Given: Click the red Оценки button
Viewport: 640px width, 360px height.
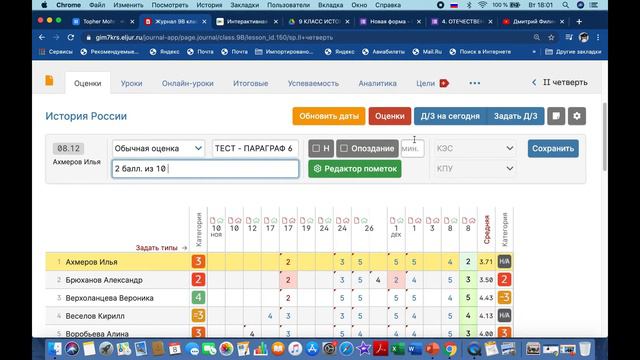Looking at the screenshot, I should click(x=390, y=116).
